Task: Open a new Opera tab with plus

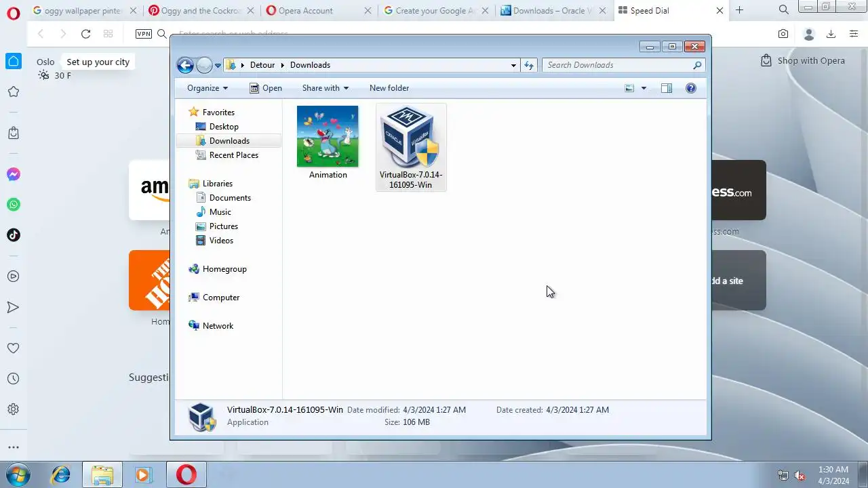Action: 739,10
